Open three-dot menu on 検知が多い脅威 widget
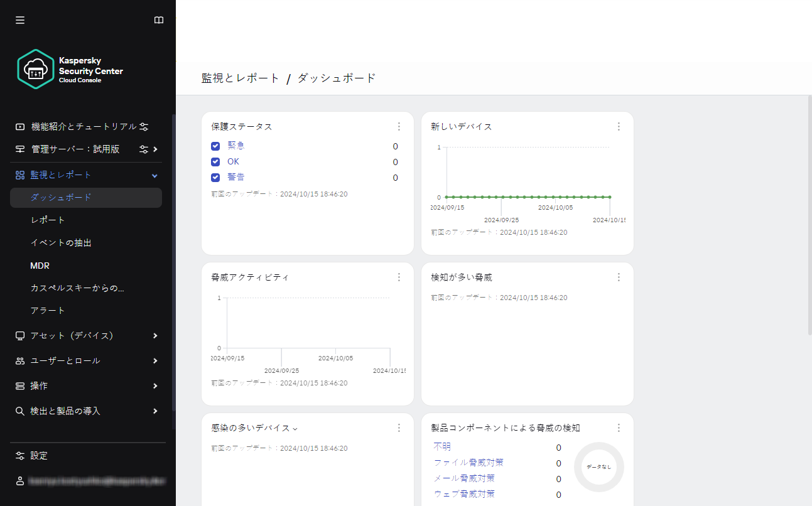The height and width of the screenshot is (506, 812). pyautogui.click(x=619, y=277)
